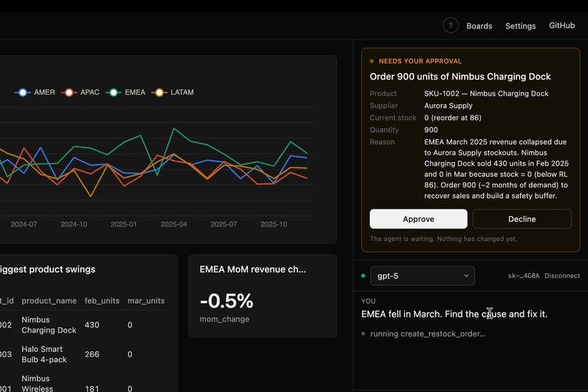Click the 181 feb_units value
This screenshot has width=588, height=392.
tap(92, 388)
